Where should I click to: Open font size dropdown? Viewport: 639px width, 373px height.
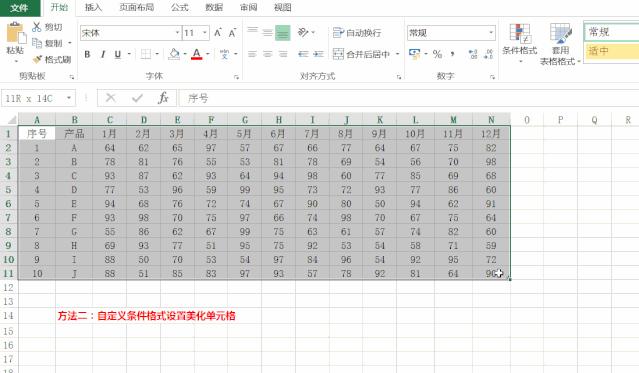[x=205, y=33]
